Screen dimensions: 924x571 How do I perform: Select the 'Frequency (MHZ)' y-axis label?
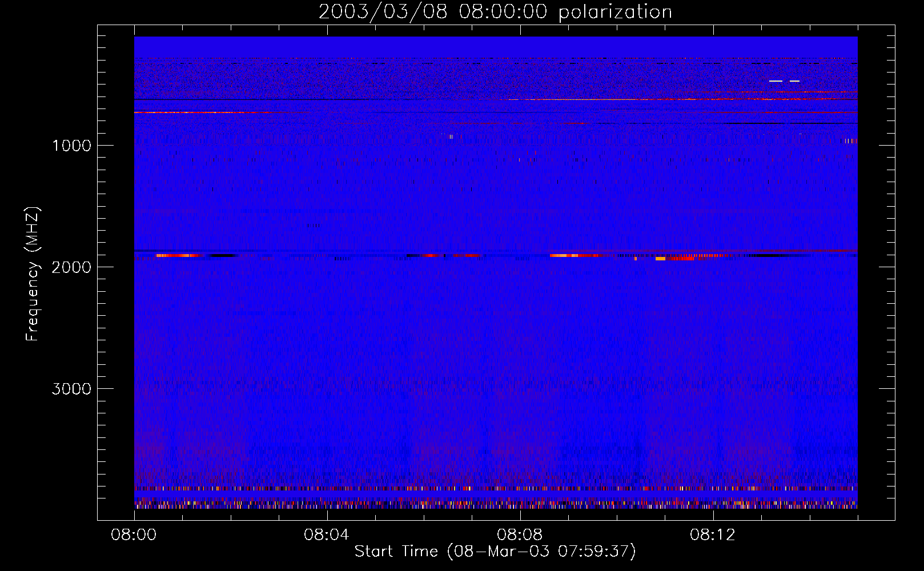[32, 274]
